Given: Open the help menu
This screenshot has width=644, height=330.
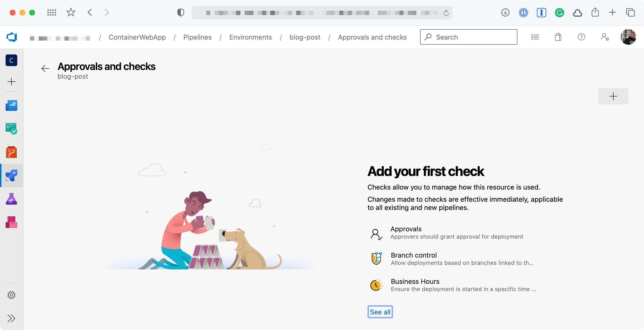Looking at the screenshot, I should [581, 37].
